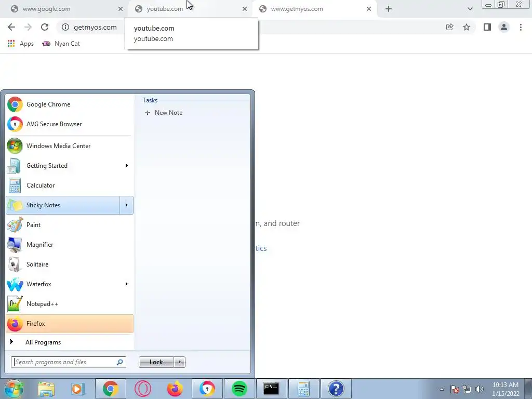Open a new Chrome tab
This screenshot has width=532, height=399.
tap(389, 9)
